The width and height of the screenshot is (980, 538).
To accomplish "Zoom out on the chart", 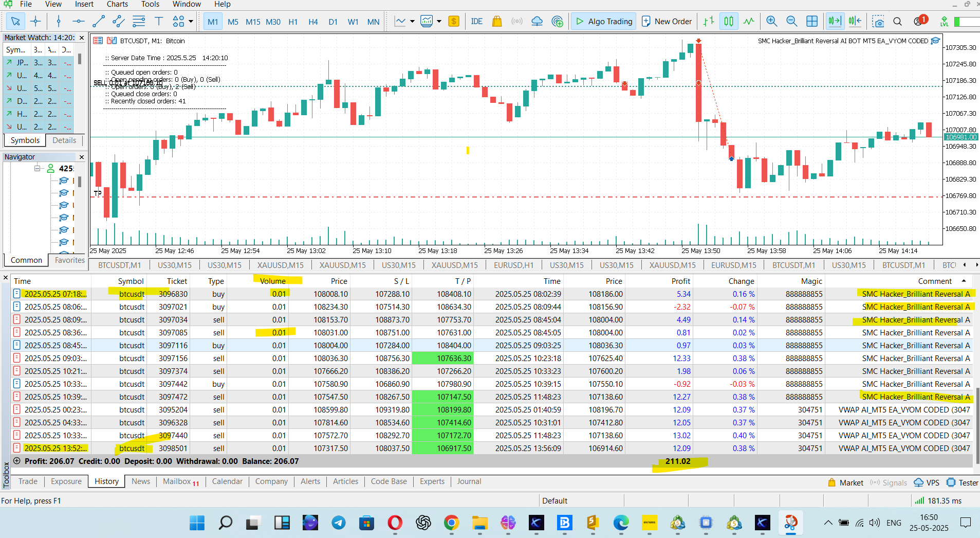I will [x=791, y=22].
